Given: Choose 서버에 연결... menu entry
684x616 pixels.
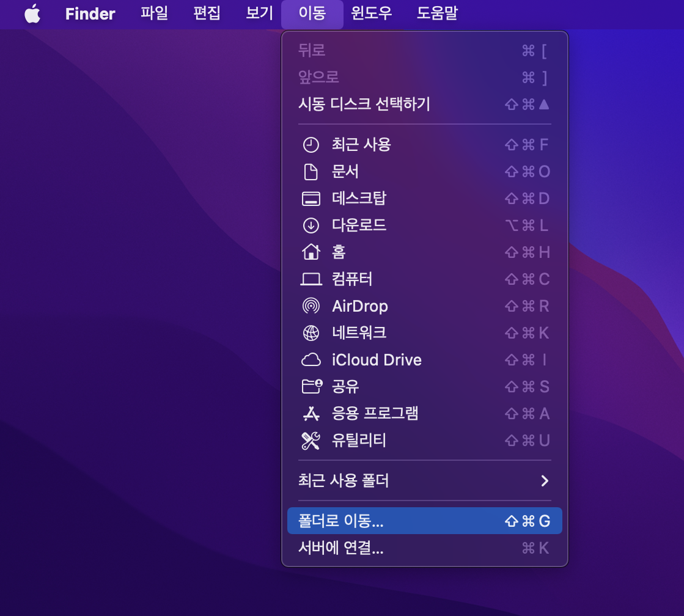Looking at the screenshot, I should coord(424,548).
